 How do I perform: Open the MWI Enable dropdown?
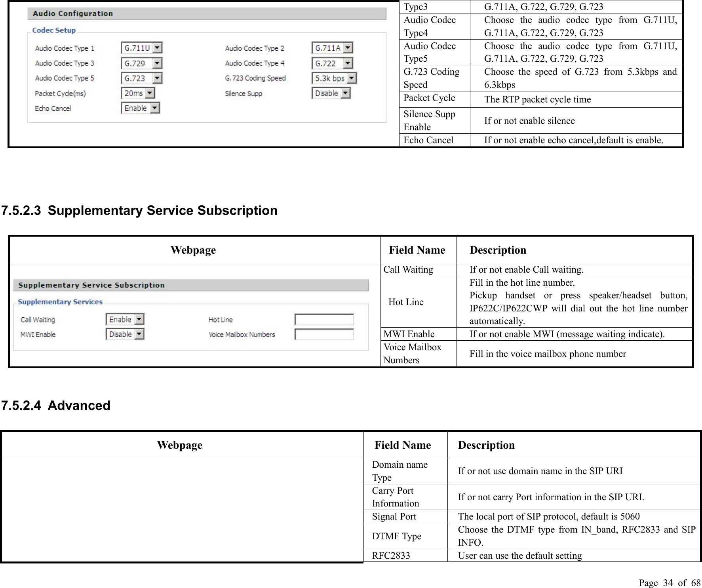coord(125,334)
